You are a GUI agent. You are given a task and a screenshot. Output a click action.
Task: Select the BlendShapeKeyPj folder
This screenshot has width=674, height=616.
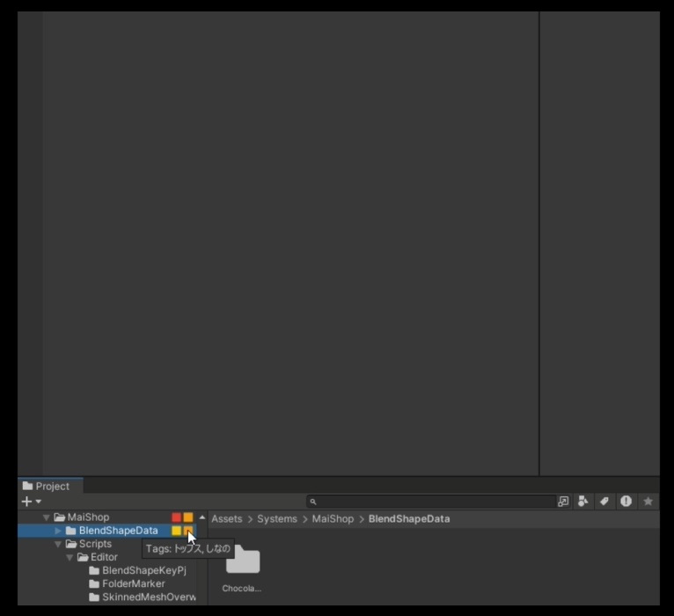(144, 570)
